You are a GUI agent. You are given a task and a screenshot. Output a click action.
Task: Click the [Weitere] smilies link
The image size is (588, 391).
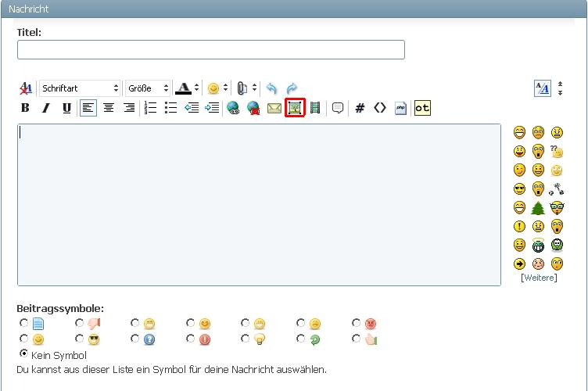tap(539, 278)
